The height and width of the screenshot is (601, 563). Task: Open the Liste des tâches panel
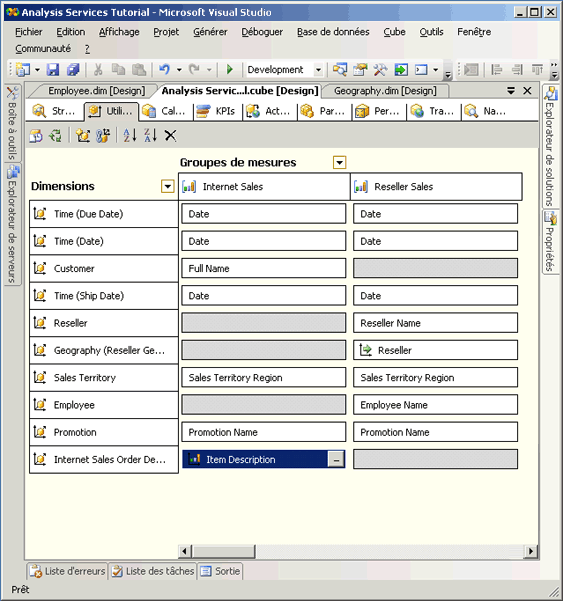click(x=153, y=571)
